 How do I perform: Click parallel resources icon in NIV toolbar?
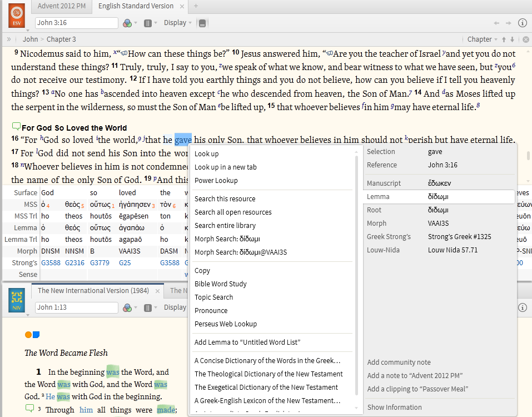pos(147,307)
